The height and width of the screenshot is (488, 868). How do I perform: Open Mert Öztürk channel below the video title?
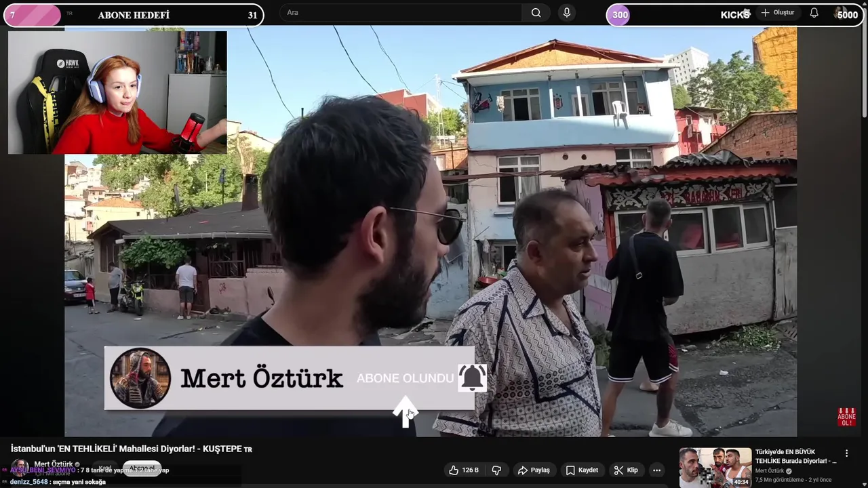54,464
